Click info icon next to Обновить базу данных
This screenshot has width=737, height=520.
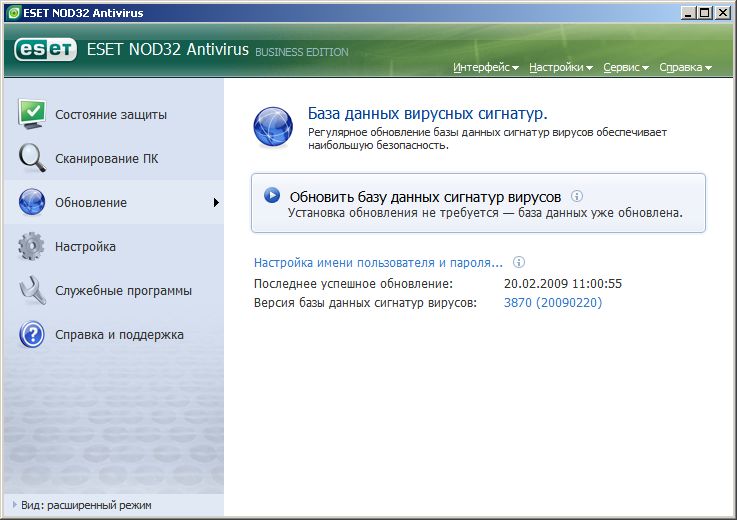[577, 196]
